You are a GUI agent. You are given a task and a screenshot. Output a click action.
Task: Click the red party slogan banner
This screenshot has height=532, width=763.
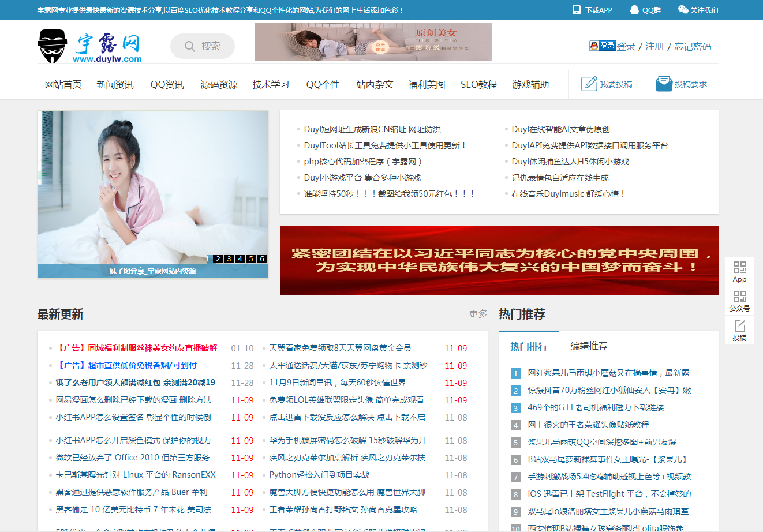(x=499, y=260)
